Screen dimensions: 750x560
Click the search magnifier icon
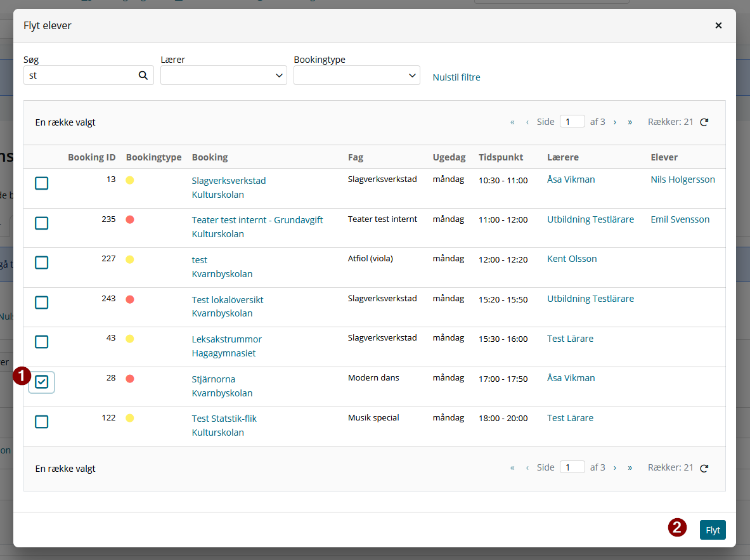(x=143, y=75)
